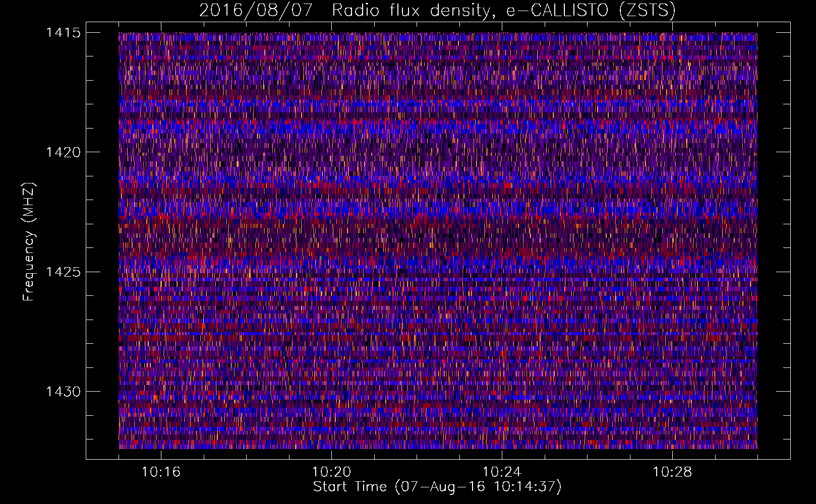Click the 10:20 time axis label
The width and height of the screenshot is (816, 504).
coord(331,472)
